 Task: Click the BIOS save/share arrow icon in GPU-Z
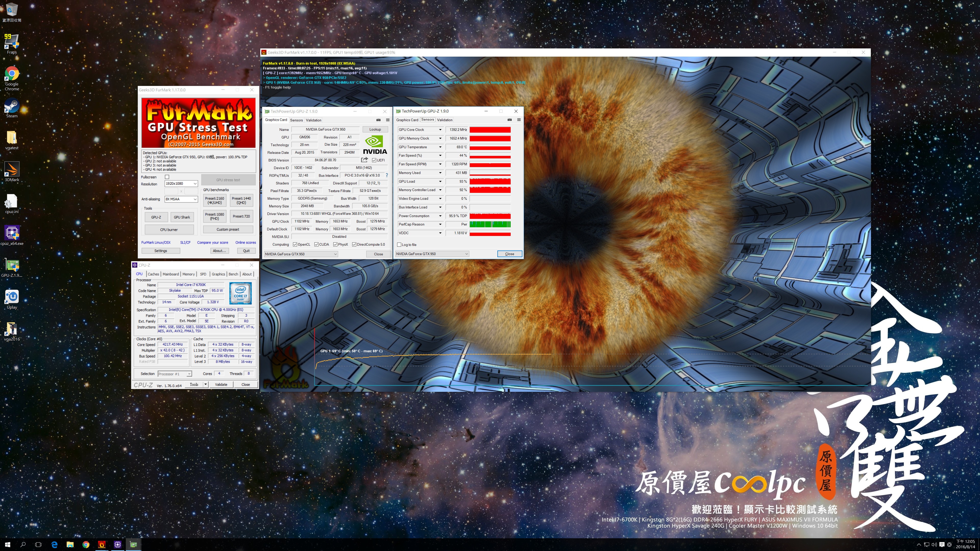tap(364, 160)
